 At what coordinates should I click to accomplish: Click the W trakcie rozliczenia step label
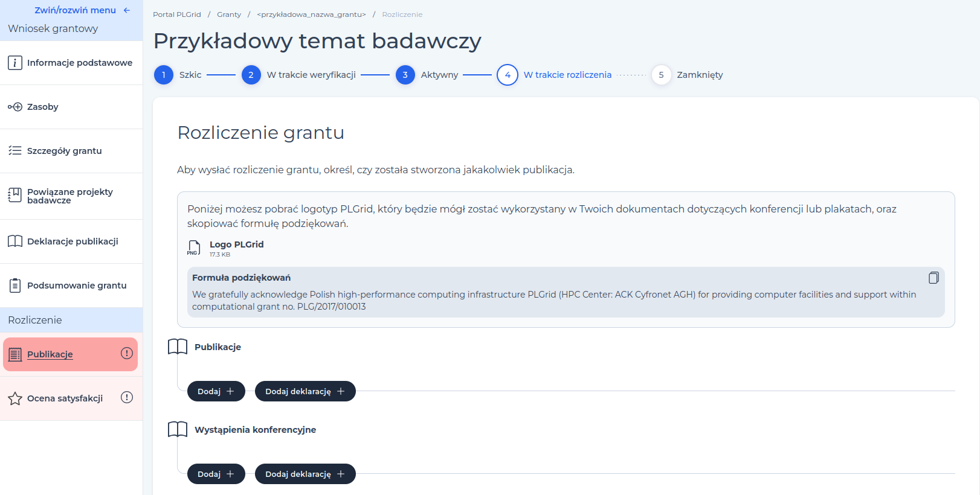pyautogui.click(x=567, y=75)
